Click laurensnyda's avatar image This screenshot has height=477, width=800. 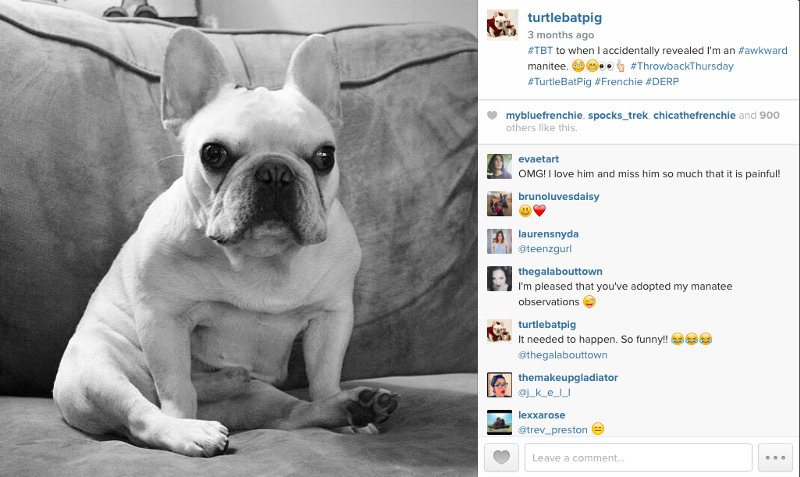click(499, 241)
